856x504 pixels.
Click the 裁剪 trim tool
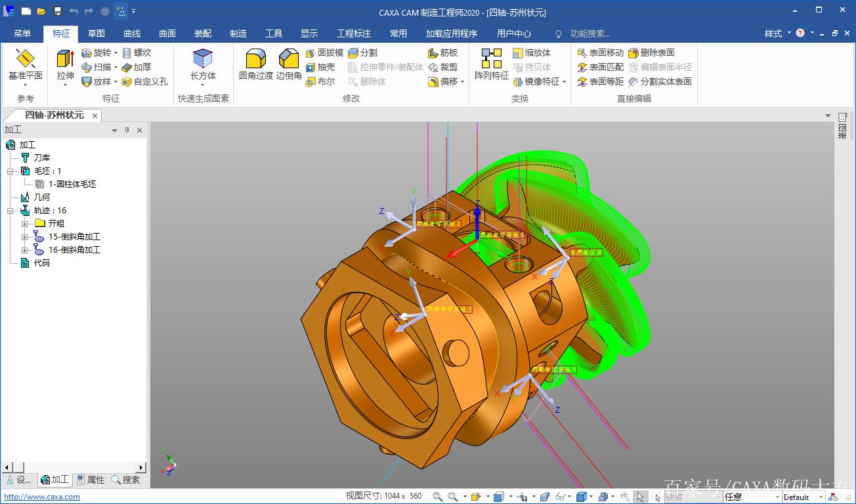point(443,67)
